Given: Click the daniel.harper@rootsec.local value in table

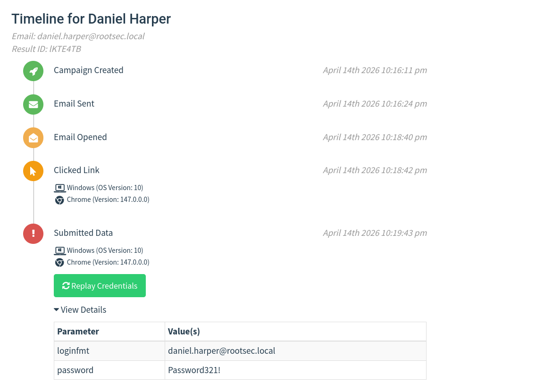Looking at the screenshot, I should 221,351.
